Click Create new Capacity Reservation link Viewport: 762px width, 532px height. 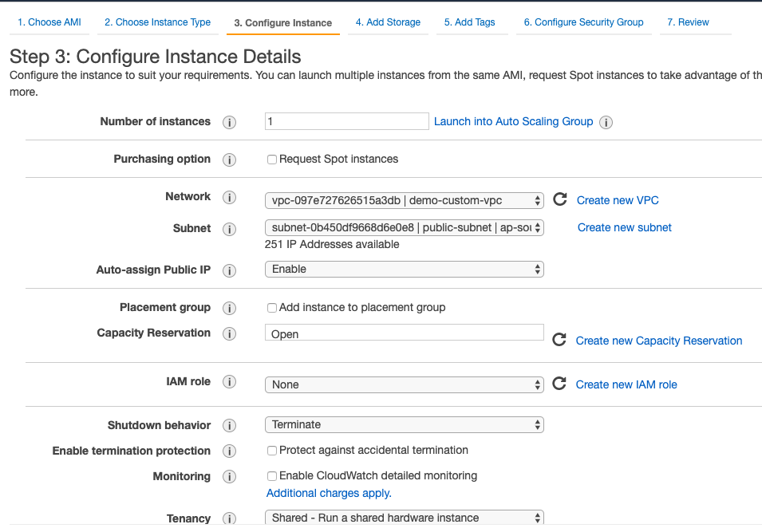[x=659, y=341]
